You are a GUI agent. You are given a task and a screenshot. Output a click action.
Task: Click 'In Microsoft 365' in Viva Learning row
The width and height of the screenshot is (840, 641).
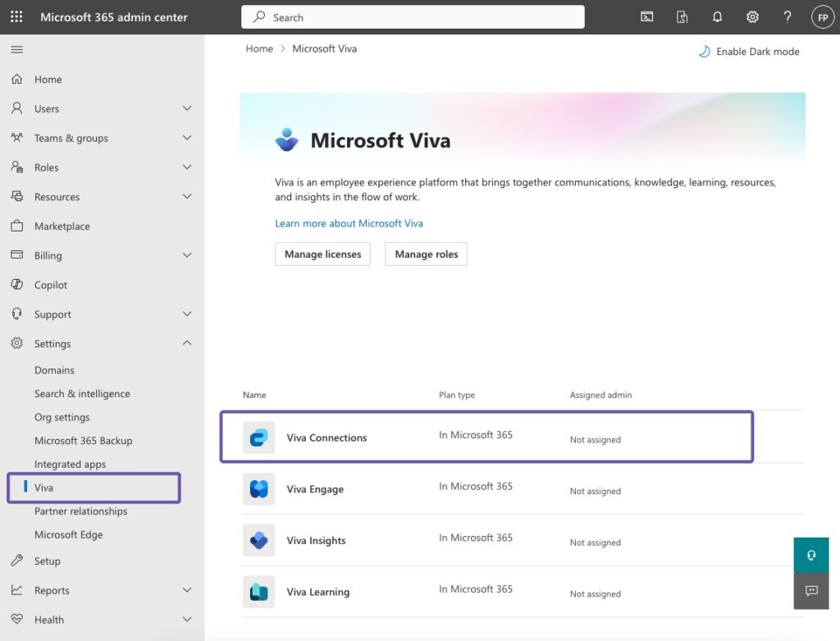coord(475,588)
